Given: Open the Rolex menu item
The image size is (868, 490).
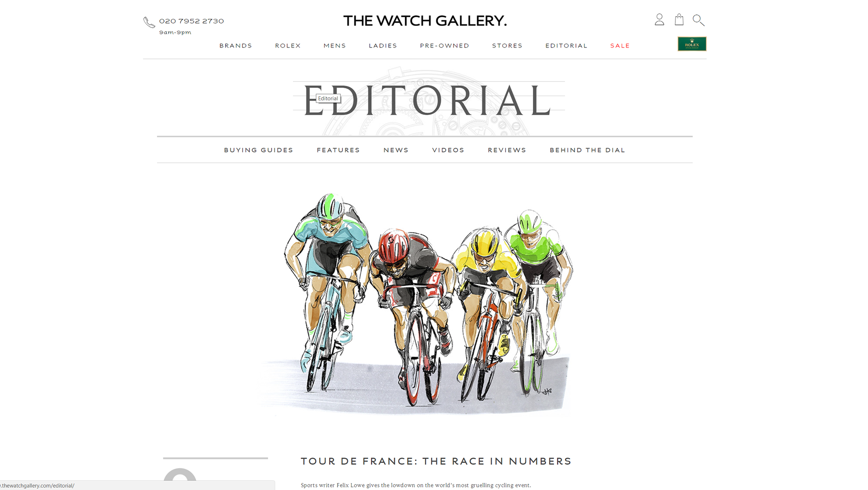Looking at the screenshot, I should pos(288,46).
